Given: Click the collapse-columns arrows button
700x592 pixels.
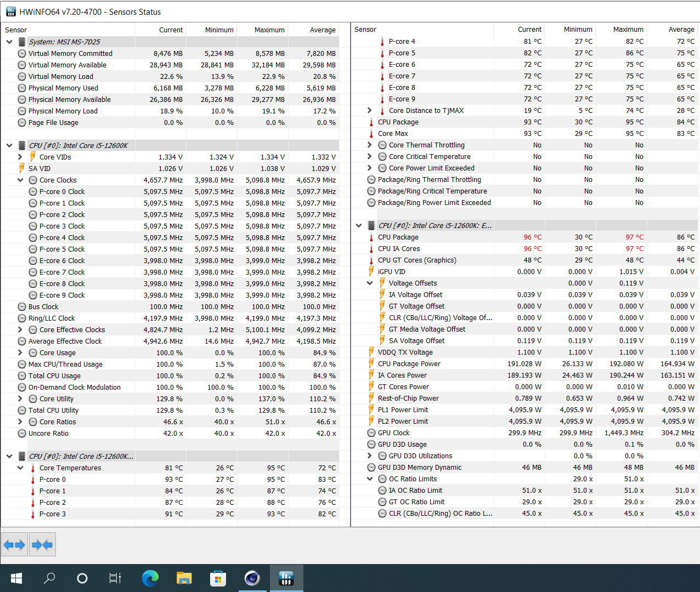Looking at the screenshot, I should coord(42,545).
